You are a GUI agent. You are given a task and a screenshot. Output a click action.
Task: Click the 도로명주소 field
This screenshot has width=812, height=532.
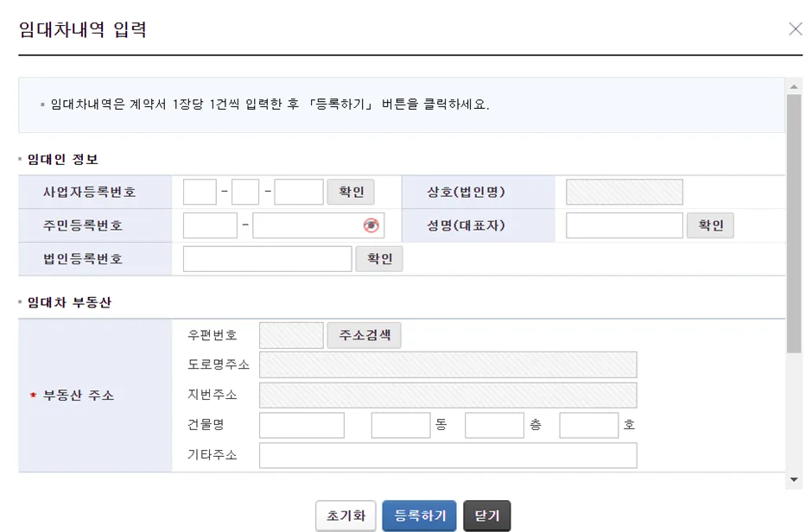(x=448, y=364)
